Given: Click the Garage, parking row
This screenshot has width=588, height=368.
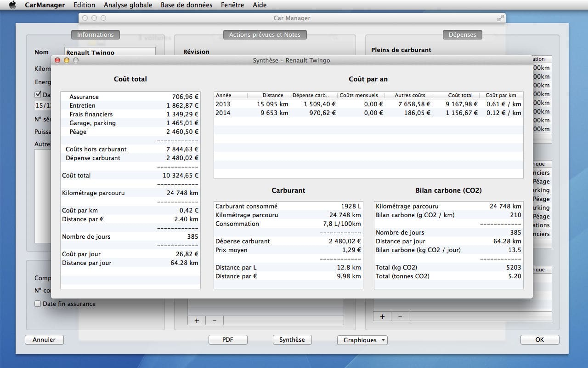Looking at the screenshot, I should (x=130, y=123).
